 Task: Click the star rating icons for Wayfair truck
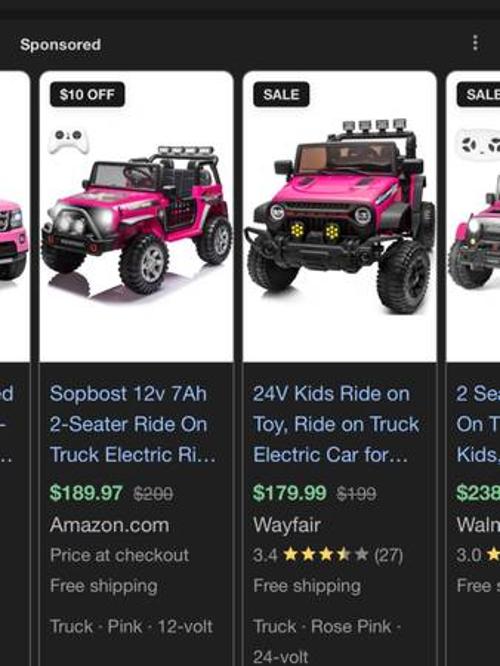[325, 554]
